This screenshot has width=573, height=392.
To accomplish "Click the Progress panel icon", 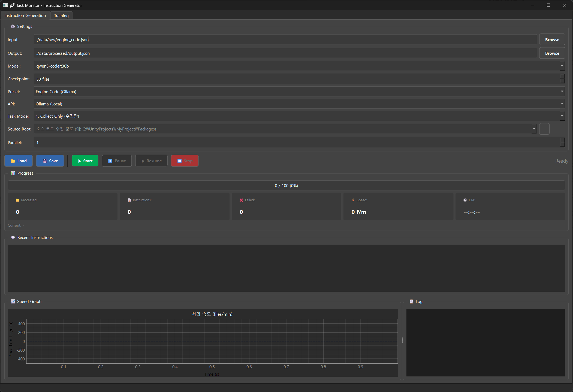I will point(13,173).
